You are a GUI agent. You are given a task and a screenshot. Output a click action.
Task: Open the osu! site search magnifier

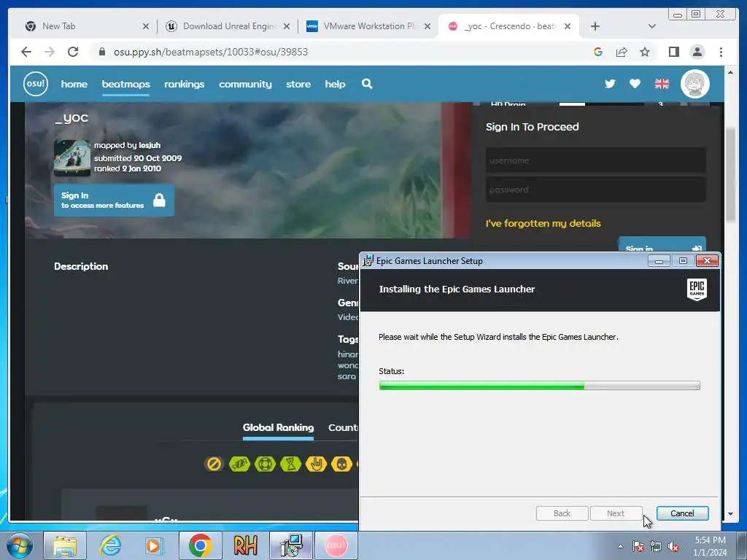[x=367, y=84]
